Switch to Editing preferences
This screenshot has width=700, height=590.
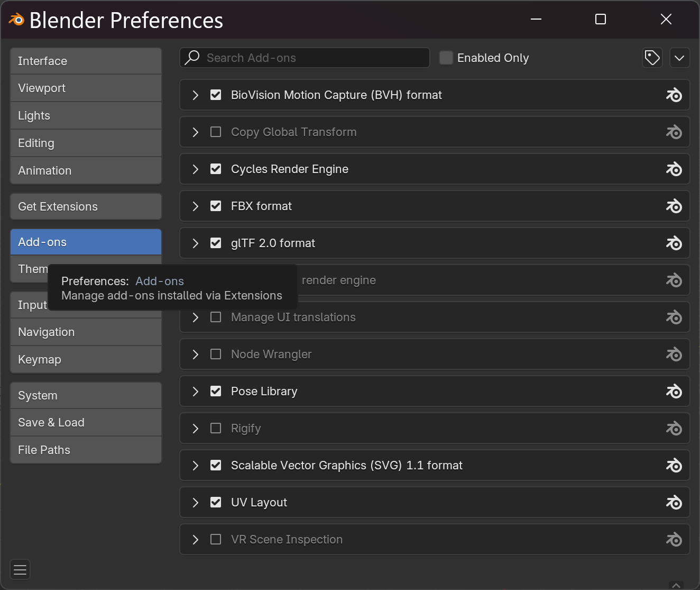[86, 143]
